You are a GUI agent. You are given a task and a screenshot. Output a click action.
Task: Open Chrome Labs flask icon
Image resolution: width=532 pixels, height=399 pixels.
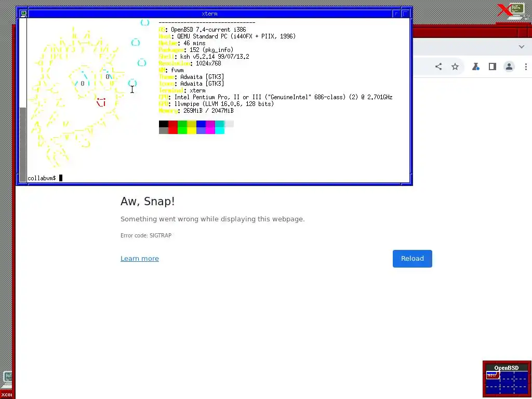pyautogui.click(x=476, y=66)
